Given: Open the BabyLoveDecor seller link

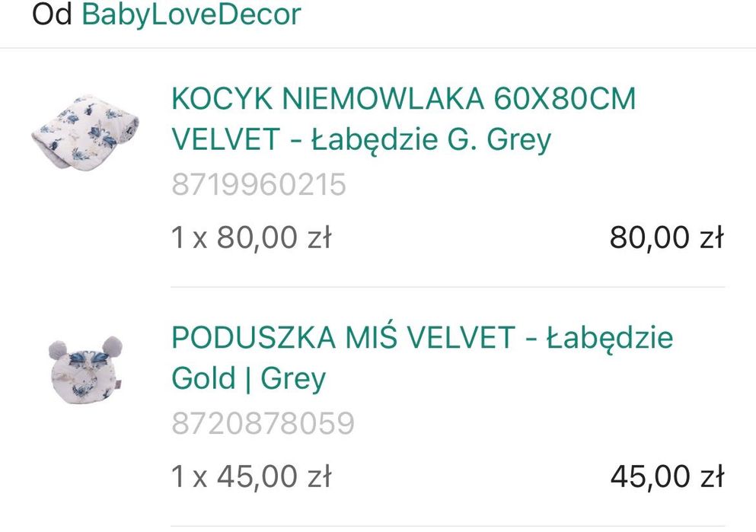Looking at the screenshot, I should tap(190, 14).
